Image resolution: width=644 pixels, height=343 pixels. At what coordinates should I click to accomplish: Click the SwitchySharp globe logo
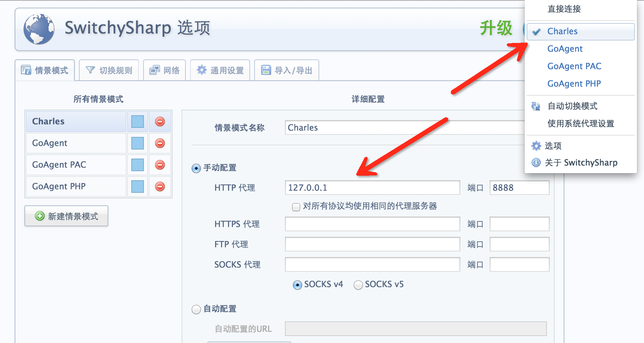click(39, 29)
